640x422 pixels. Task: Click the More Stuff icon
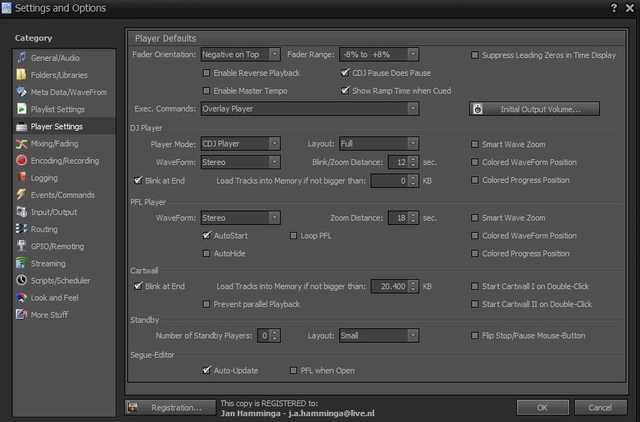(21, 315)
